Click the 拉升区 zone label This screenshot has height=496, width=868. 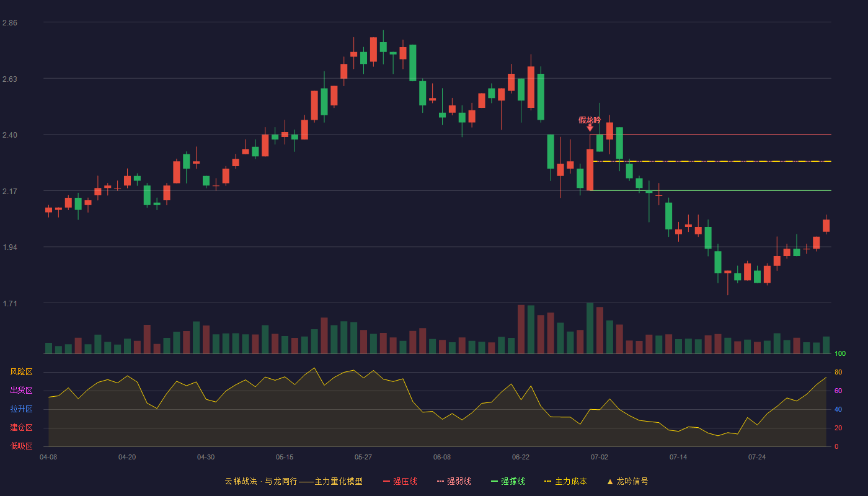click(21, 409)
